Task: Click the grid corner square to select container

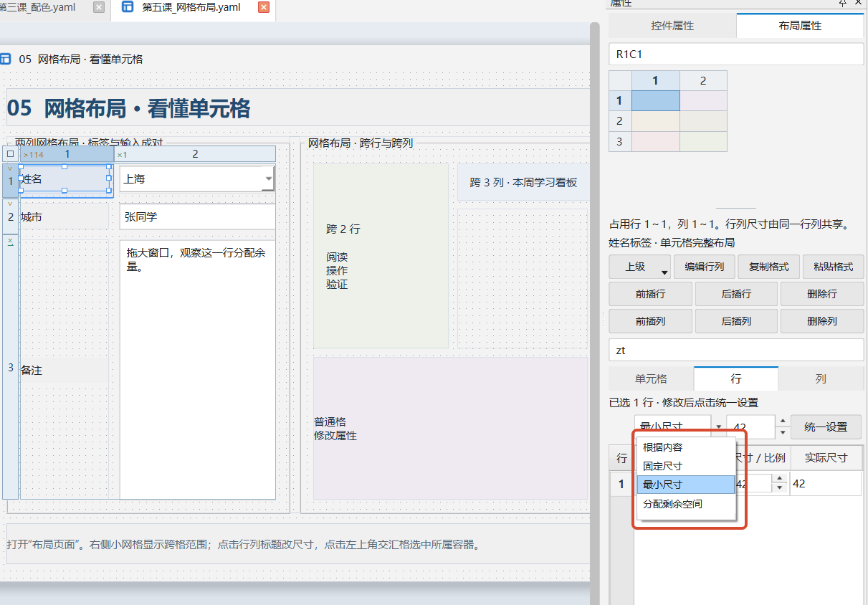Action: click(10, 153)
